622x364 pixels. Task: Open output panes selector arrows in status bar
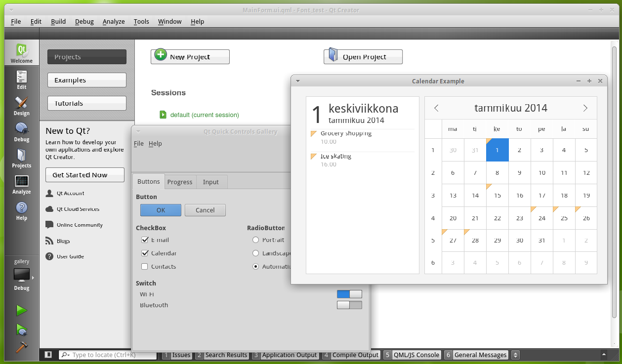[515, 355]
